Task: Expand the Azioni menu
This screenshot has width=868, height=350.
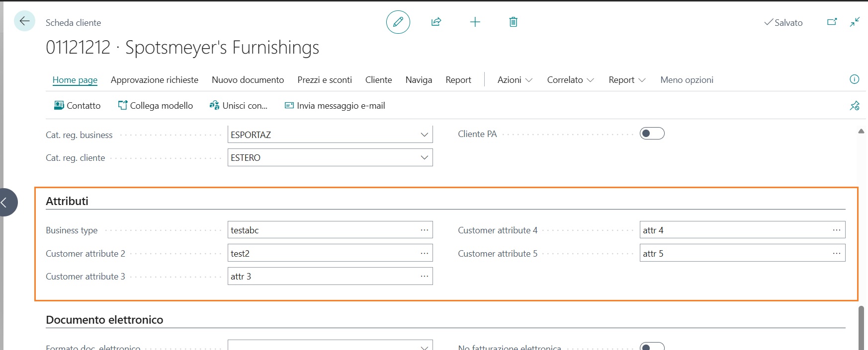Action: coord(515,80)
